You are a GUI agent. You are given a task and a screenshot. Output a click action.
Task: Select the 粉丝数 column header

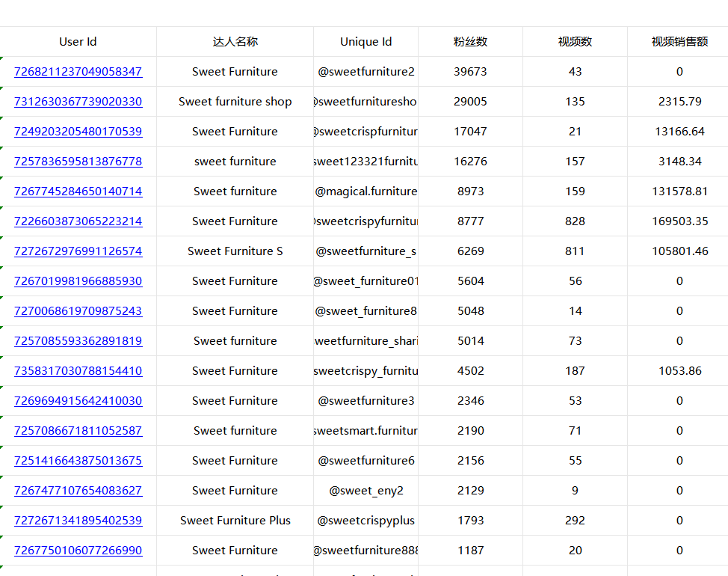point(470,42)
